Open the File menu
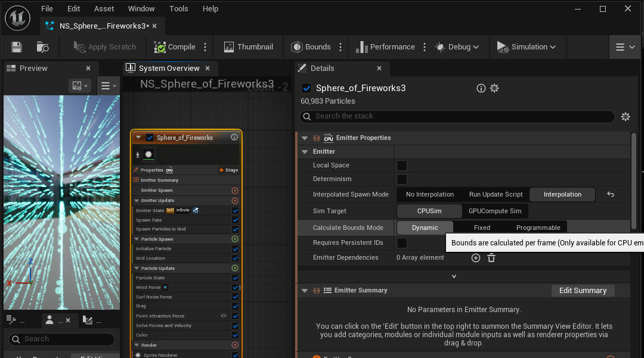This screenshot has height=358, width=644. point(47,8)
